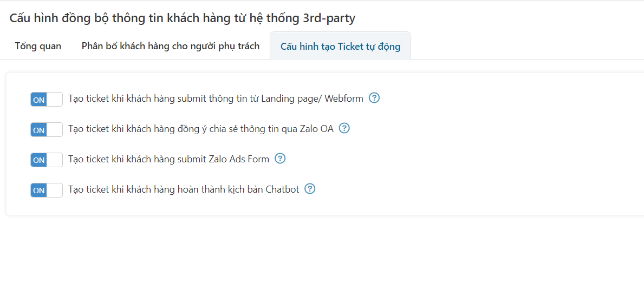The width and height of the screenshot is (644, 296).
Task: Open the Tổng quan tab
Action: [38, 46]
